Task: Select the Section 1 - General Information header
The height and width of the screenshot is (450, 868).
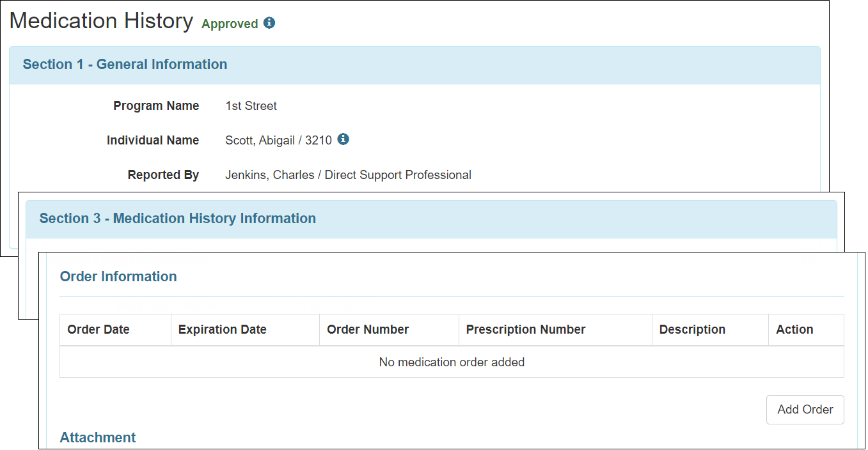Action: [414, 65]
